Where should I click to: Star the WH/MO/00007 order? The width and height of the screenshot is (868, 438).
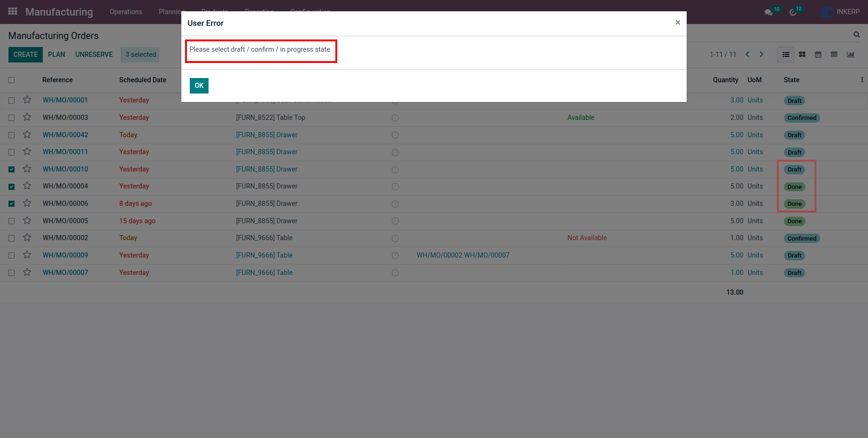point(27,272)
